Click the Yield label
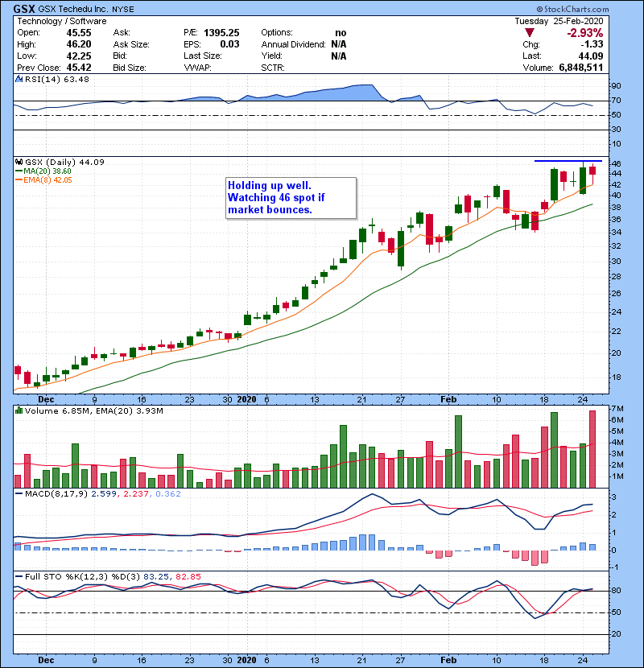644x668 pixels. (x=272, y=56)
